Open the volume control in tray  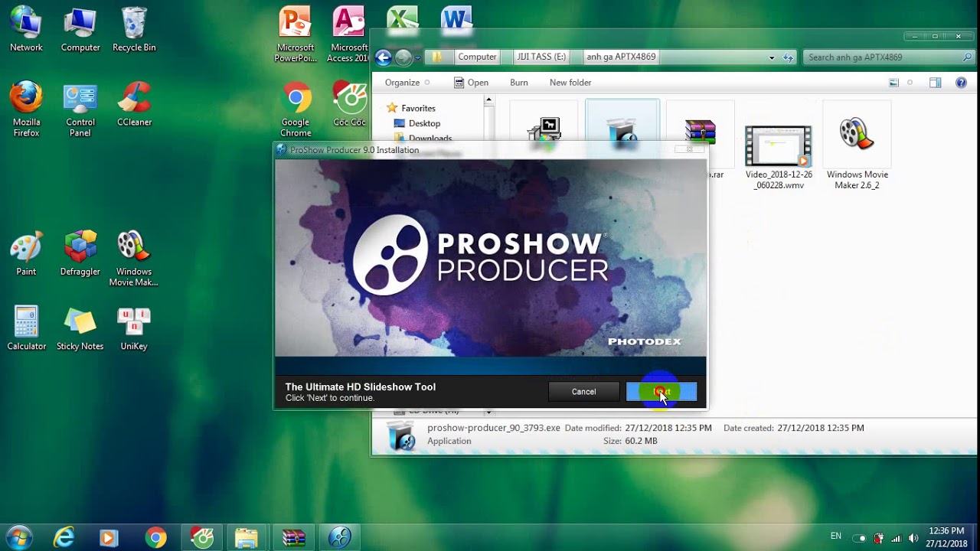913,538
